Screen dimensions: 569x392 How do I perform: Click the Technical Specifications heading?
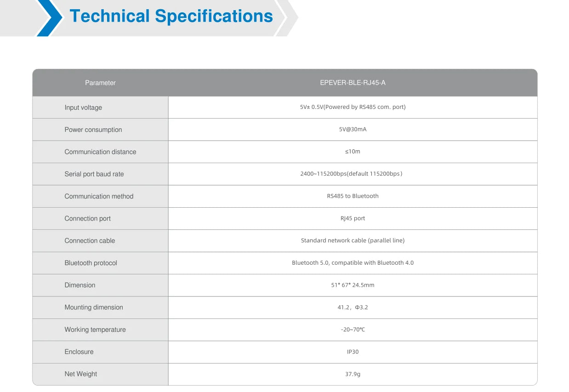pos(171,16)
